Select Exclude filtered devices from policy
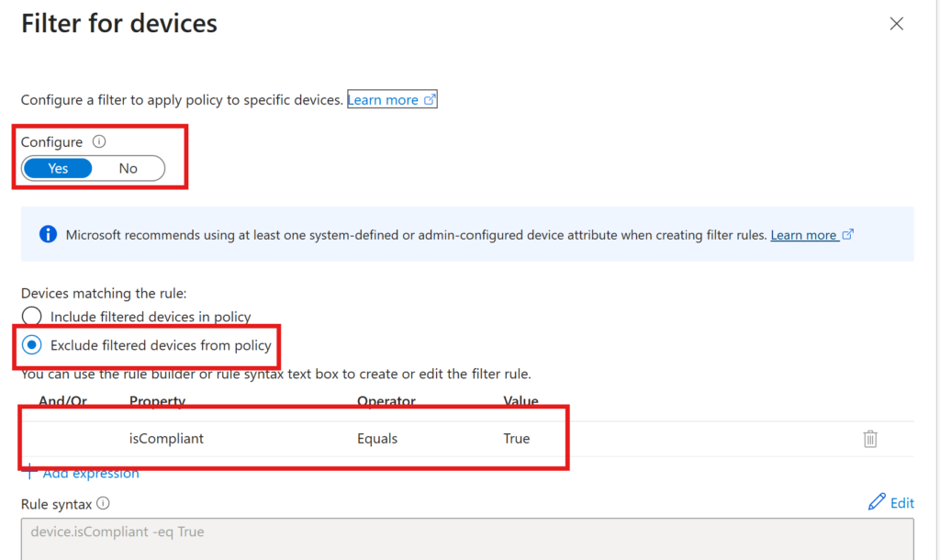Image resolution: width=940 pixels, height=560 pixels. click(32, 345)
